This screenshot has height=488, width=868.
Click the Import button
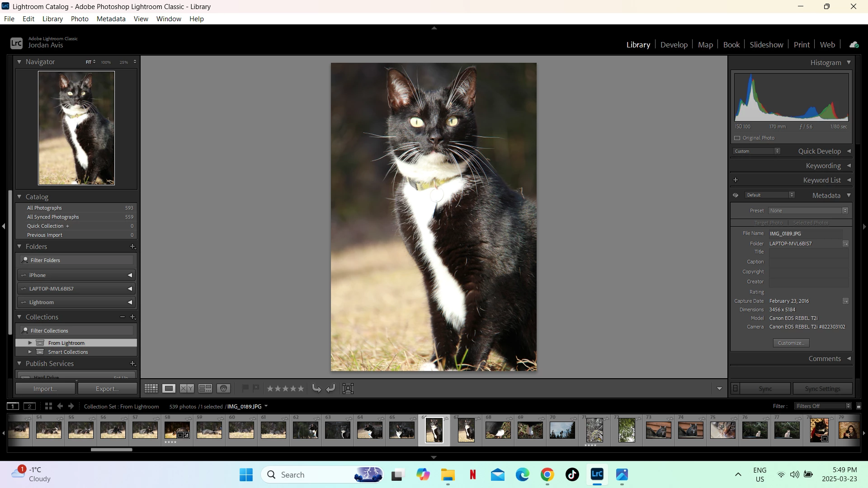click(x=45, y=389)
